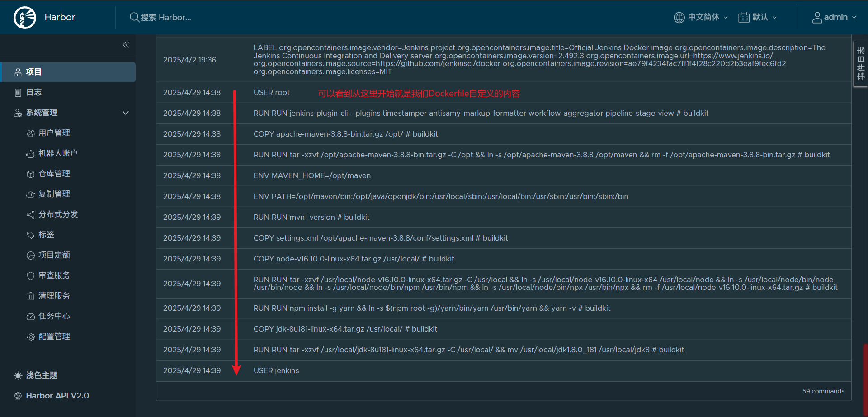Screen dimensions: 868x417
Task: Click the 清理服务 trash icon
Action: 31,296
